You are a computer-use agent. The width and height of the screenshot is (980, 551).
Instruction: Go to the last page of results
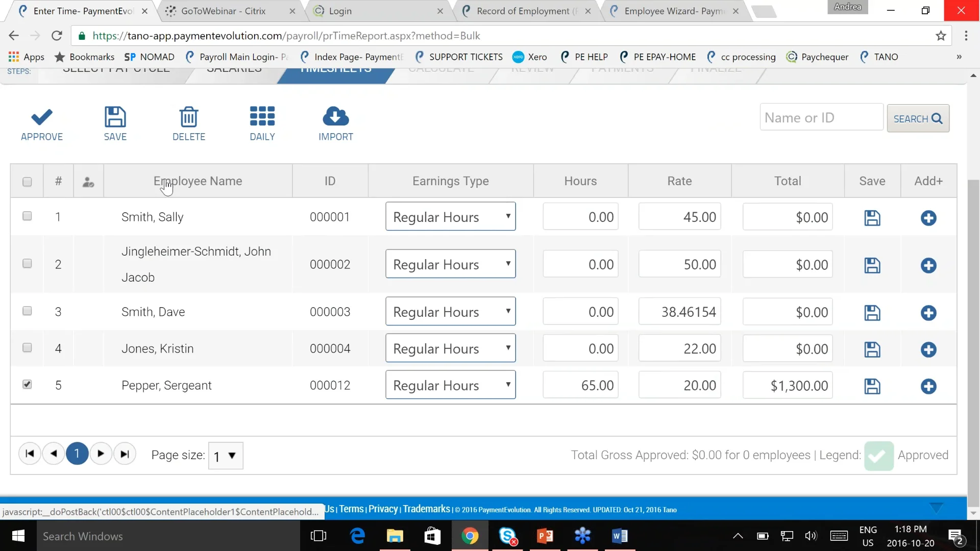click(125, 453)
